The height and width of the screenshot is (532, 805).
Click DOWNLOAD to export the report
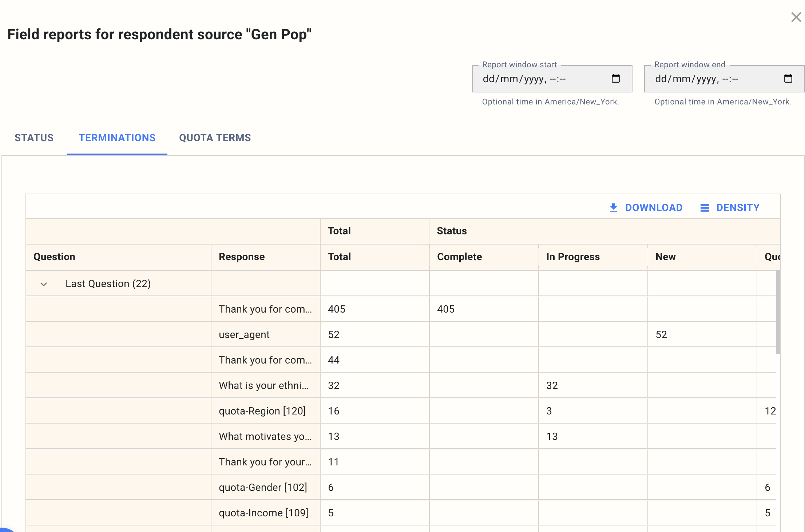[x=654, y=207]
